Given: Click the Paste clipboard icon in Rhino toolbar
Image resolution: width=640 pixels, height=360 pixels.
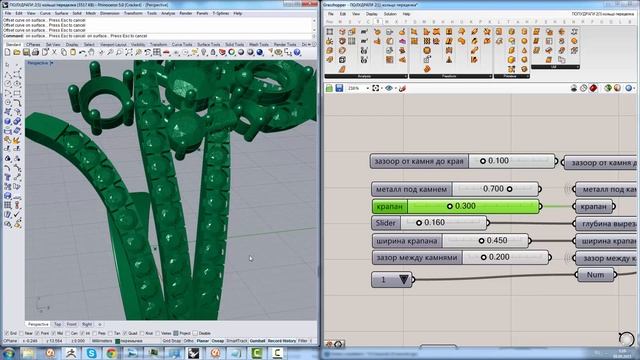Looking at the screenshot, I should [73, 52].
